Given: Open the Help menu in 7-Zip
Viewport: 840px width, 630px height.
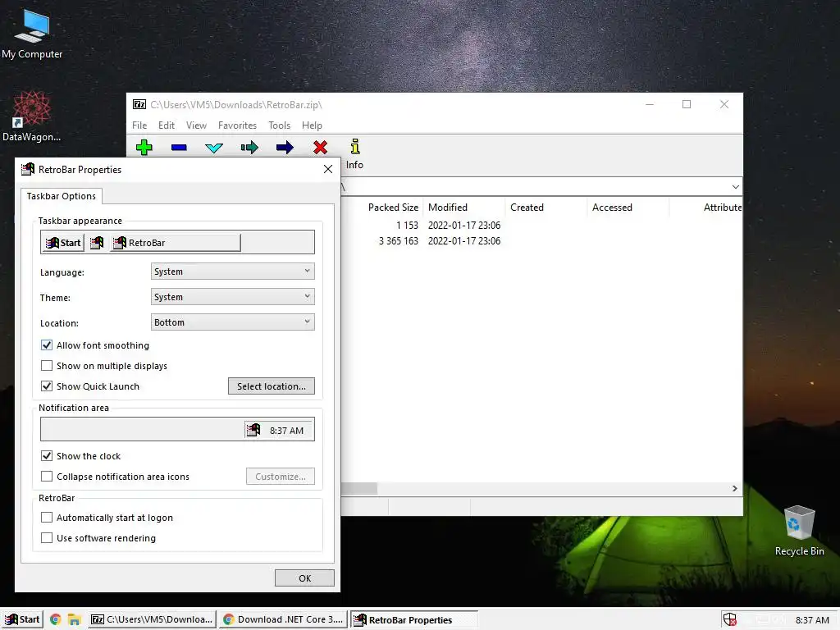Looking at the screenshot, I should 312,125.
